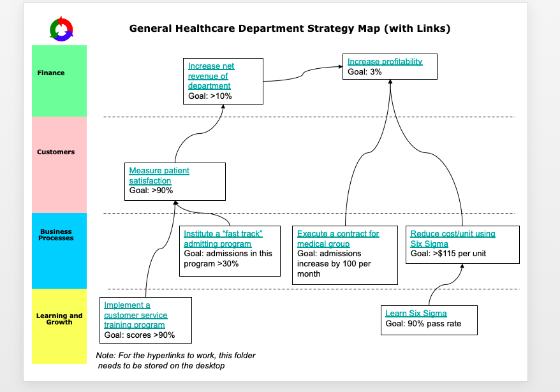The height and width of the screenshot is (392, 560).
Task: Click the strategy map title text
Action: point(290,29)
